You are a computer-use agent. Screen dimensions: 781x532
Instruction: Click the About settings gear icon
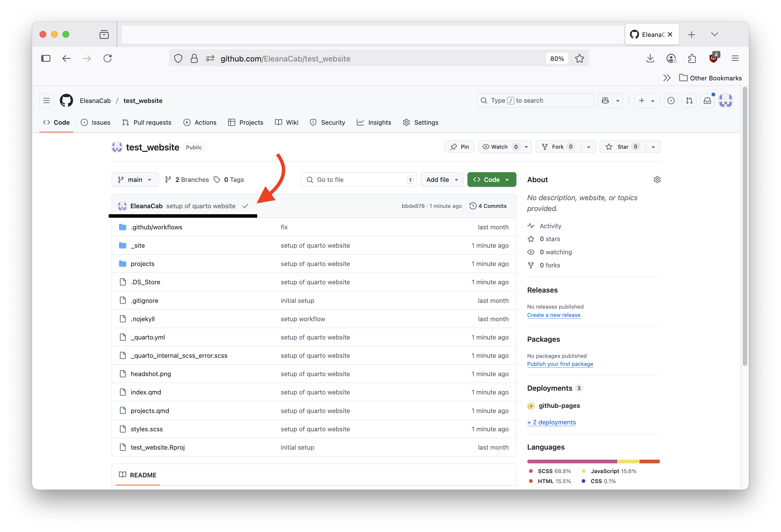(657, 179)
